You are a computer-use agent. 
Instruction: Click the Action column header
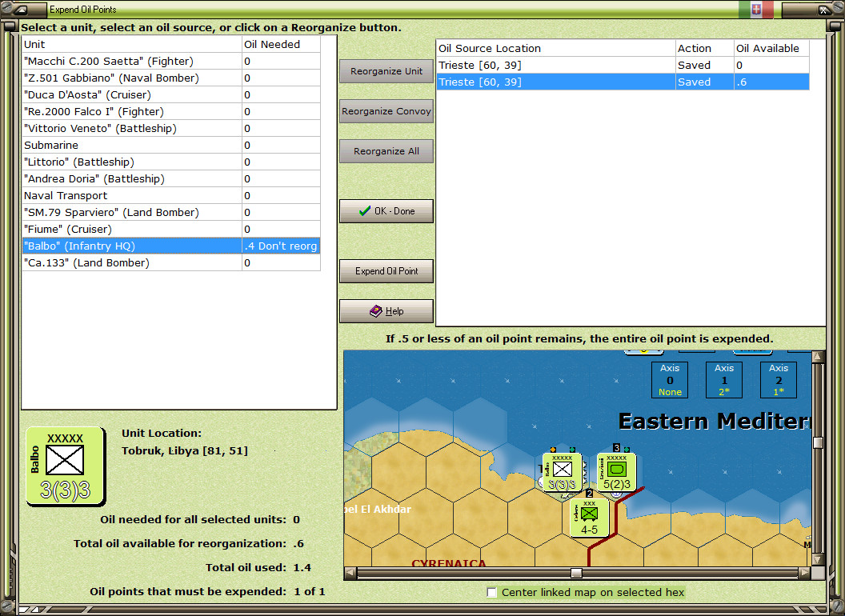point(704,48)
